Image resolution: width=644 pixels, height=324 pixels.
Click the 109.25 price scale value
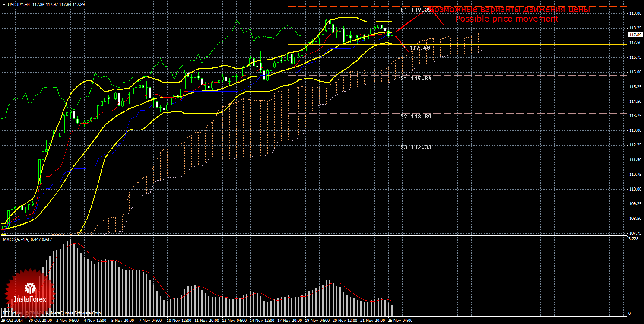635,204
